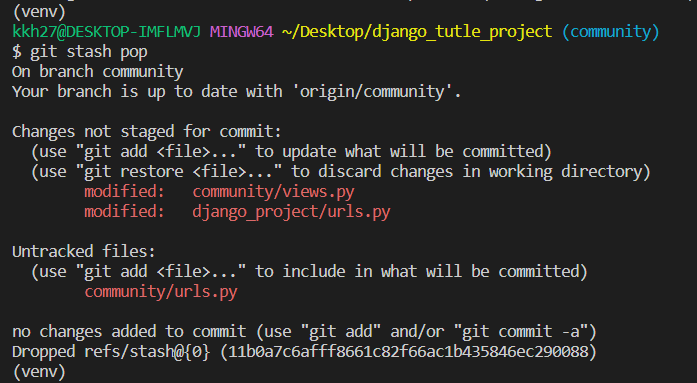Click the 'Changes not staged for commit' heading
This screenshot has height=383, width=697.
point(147,132)
